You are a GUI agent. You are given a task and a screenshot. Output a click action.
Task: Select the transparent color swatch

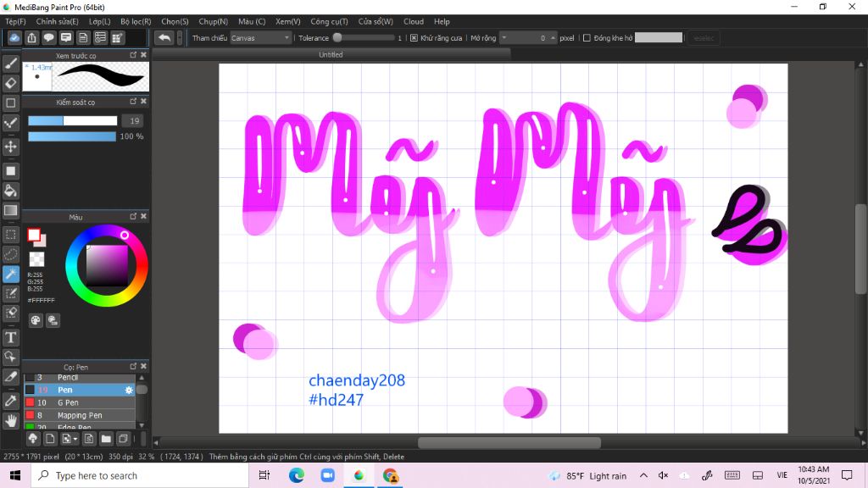pos(36,259)
